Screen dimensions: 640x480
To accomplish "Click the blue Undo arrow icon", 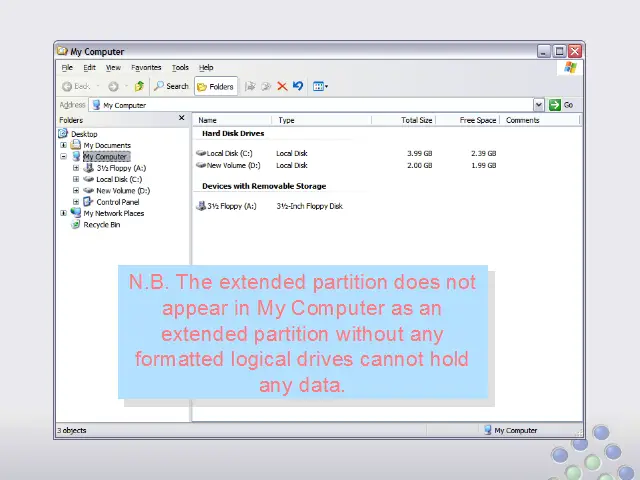I will point(298,86).
